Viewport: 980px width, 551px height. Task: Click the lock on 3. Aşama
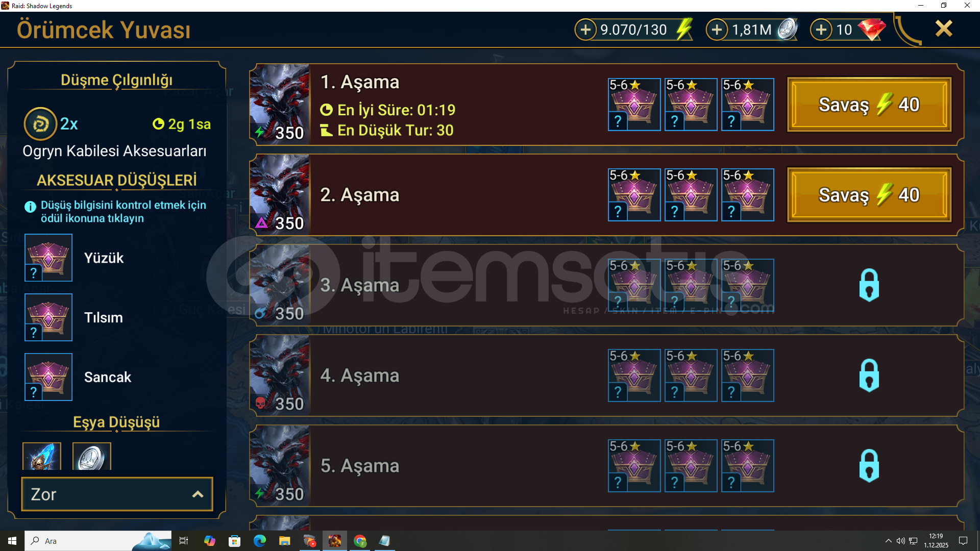point(869,285)
